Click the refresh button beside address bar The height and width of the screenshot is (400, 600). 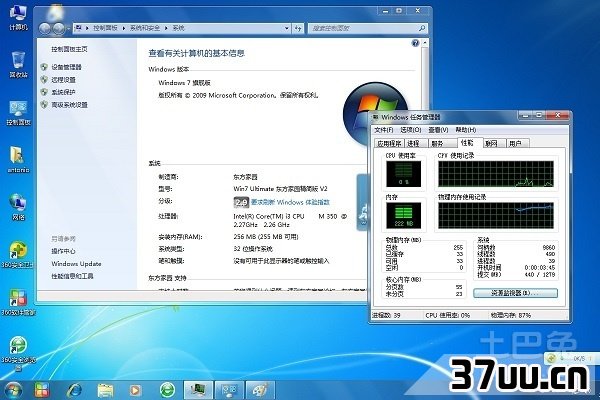coord(298,28)
